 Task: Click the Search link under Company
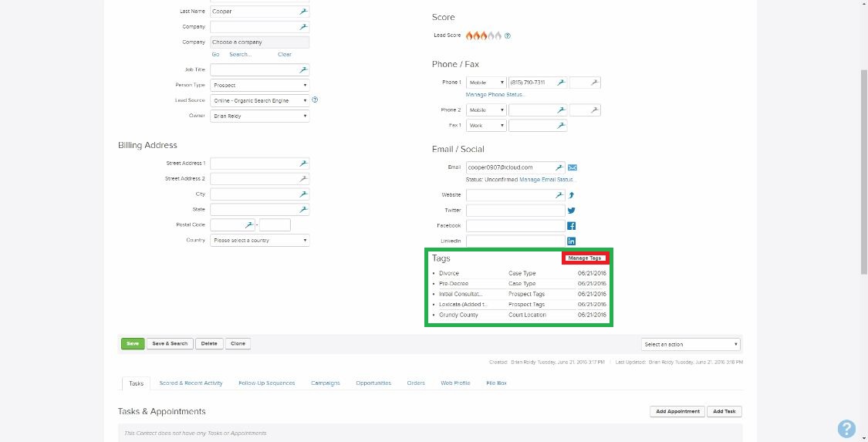tap(240, 54)
